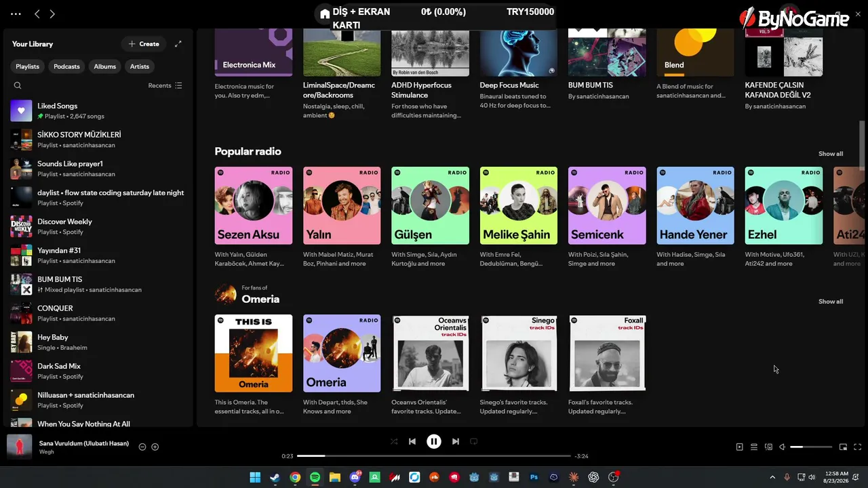Connect to a device
The height and width of the screenshot is (488, 868).
click(768, 447)
